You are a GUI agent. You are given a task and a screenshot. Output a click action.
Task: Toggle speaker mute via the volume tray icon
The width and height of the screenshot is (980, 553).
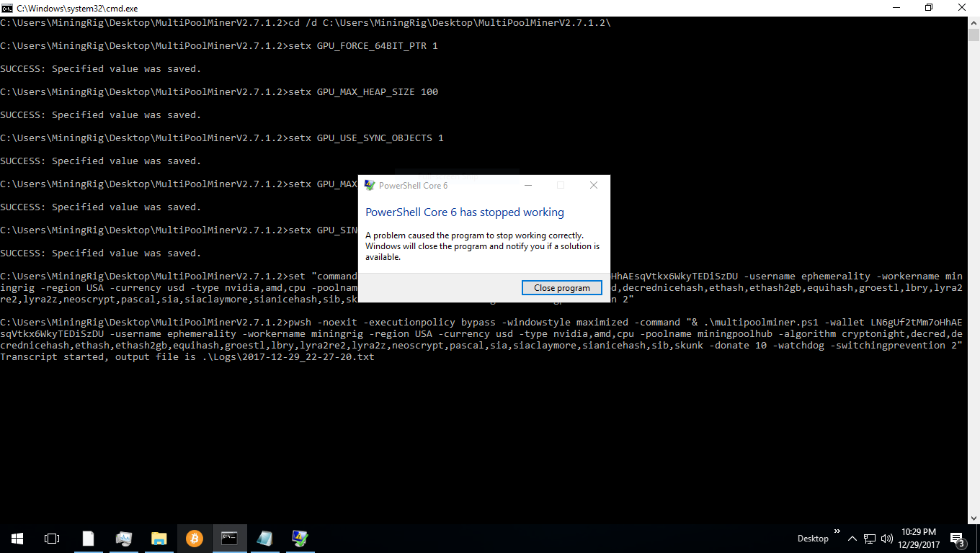point(887,538)
